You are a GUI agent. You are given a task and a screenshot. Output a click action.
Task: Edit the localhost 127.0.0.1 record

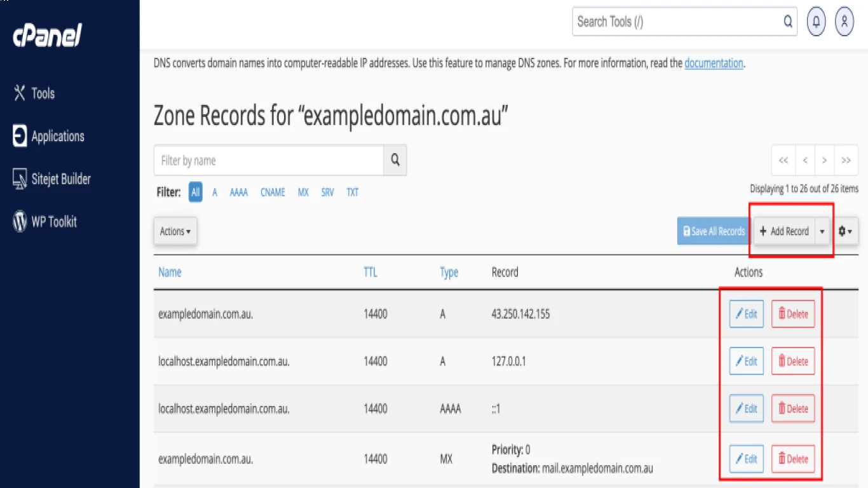(x=747, y=361)
